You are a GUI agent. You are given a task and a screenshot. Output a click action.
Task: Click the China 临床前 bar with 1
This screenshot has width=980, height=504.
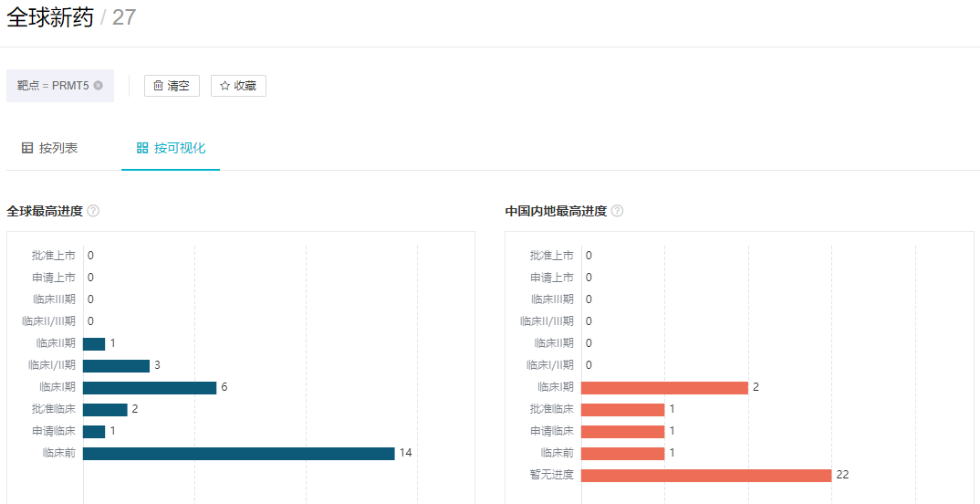pos(622,454)
